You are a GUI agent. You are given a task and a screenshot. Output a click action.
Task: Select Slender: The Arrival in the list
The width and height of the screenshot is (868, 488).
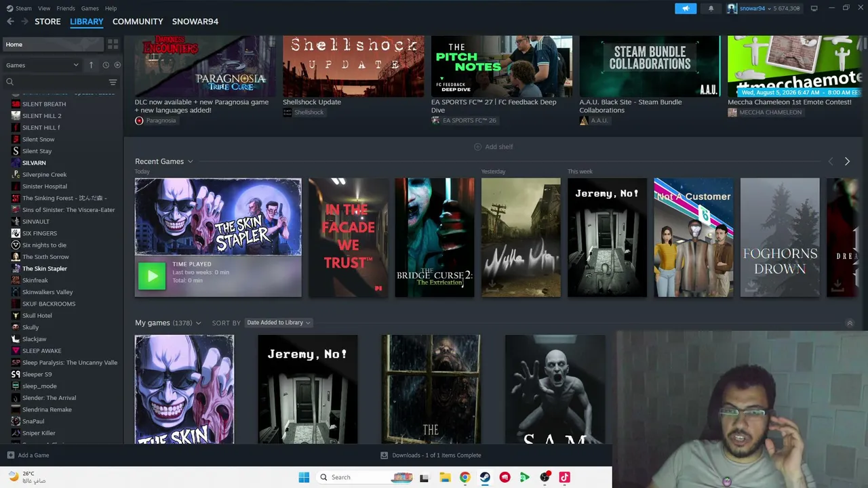click(x=49, y=398)
